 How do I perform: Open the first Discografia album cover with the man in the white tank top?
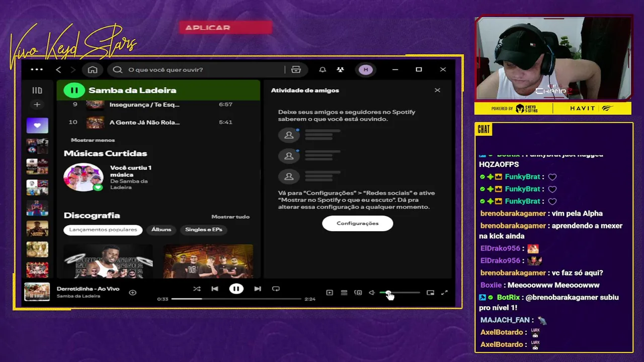tap(108, 261)
